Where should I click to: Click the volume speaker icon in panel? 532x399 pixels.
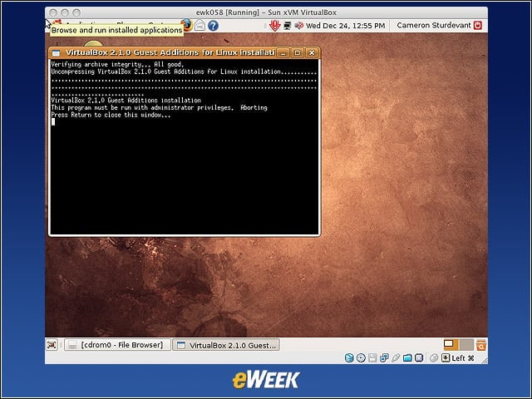coord(299,26)
